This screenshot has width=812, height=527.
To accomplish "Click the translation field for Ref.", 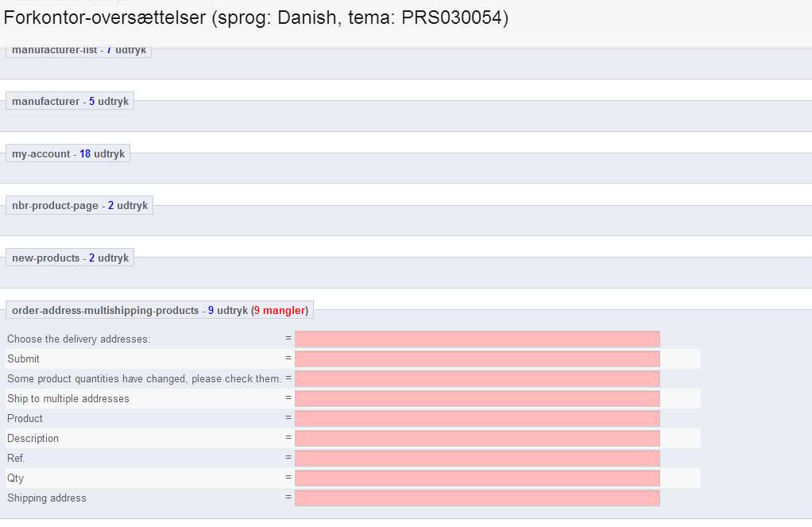I will [478, 459].
